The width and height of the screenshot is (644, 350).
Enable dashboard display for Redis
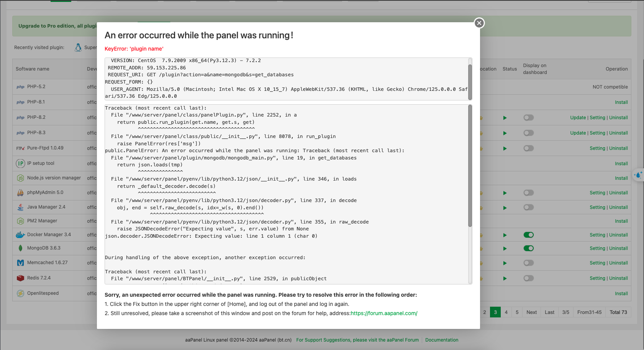click(529, 278)
